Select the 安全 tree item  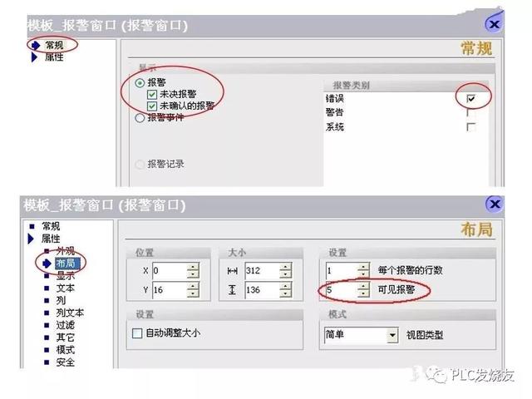tap(65, 362)
